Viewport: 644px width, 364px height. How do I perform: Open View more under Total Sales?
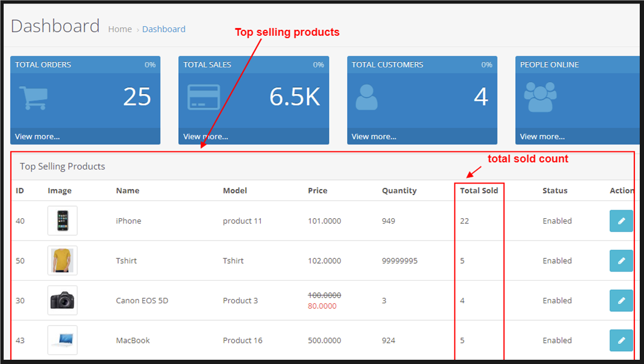(206, 137)
